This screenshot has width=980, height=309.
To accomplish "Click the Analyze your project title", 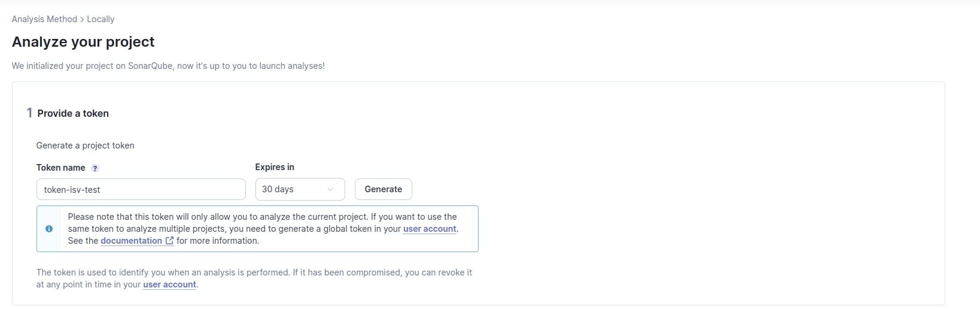I will 83,42.
